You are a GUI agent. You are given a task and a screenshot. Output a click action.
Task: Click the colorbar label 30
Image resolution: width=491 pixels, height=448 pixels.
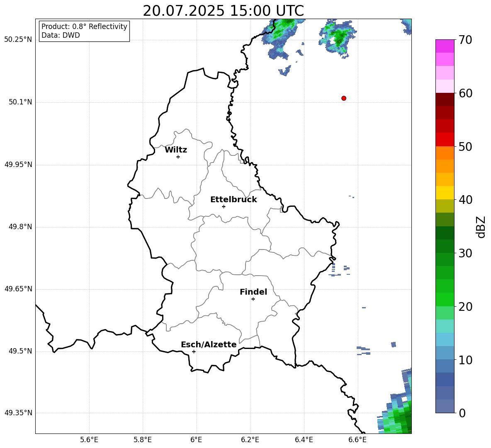(x=465, y=253)
